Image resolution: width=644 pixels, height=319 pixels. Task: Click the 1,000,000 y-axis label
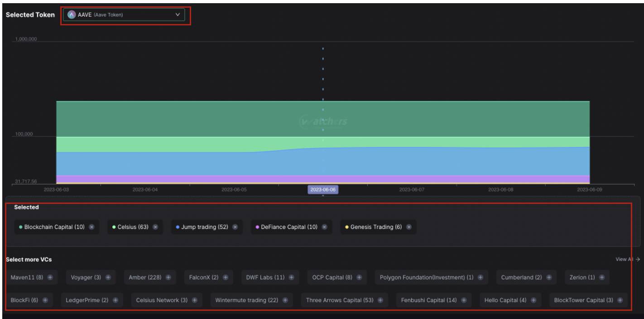pyautogui.click(x=27, y=39)
